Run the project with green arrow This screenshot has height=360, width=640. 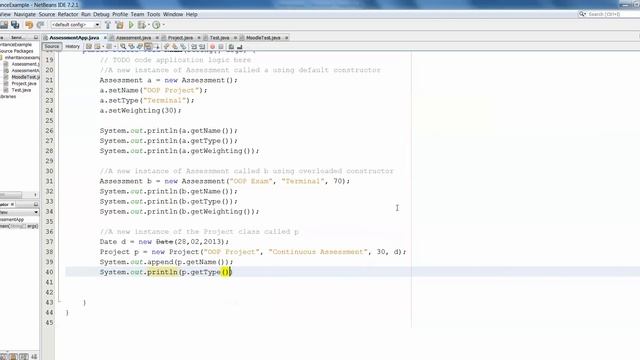point(131,25)
